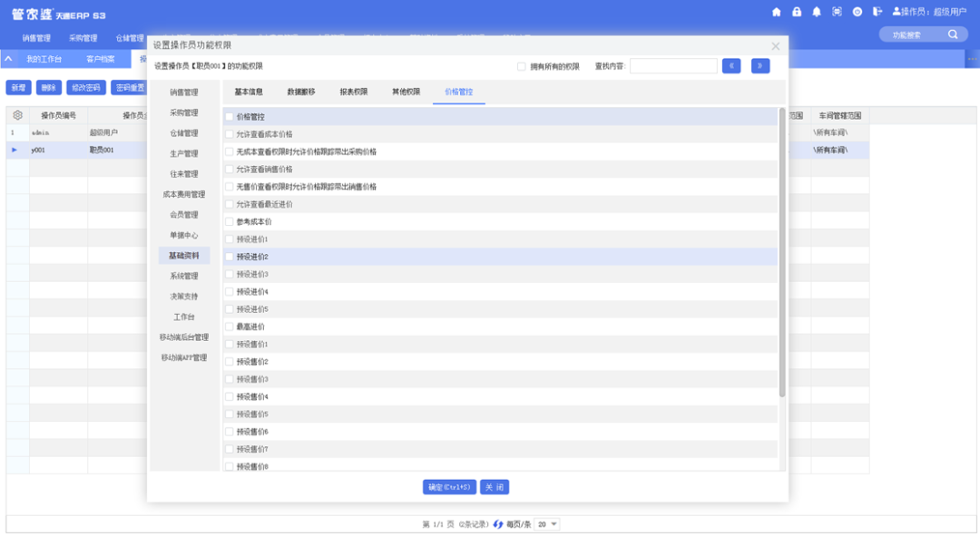Click the magnifier in the 功能搜索 box
Screen dimensions: 980x536
coord(953,34)
